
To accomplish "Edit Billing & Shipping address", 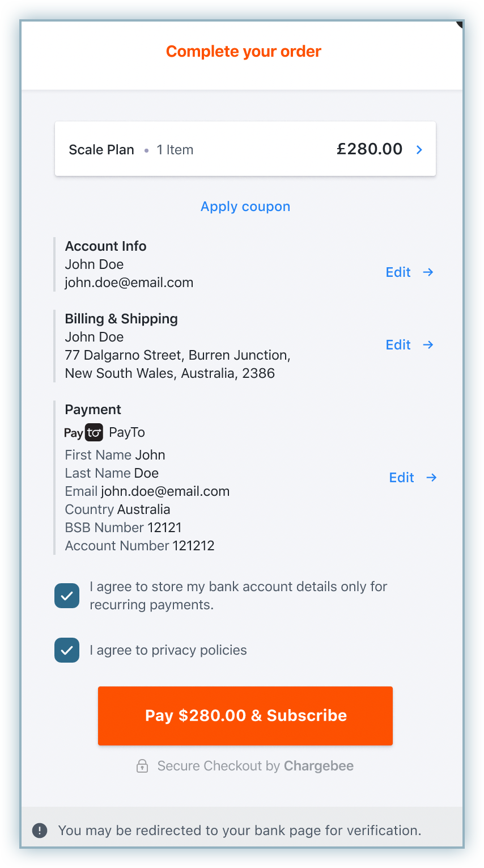I will tap(398, 345).
